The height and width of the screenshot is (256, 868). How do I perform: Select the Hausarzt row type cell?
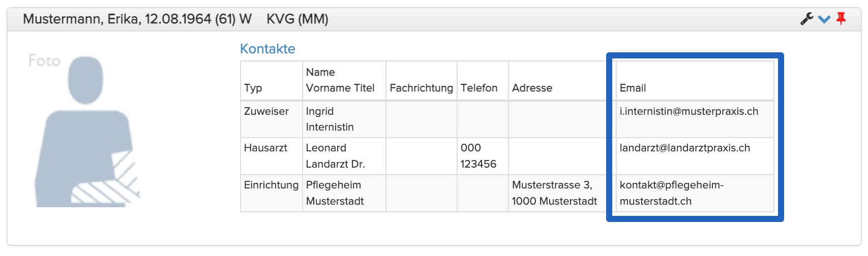(265, 148)
